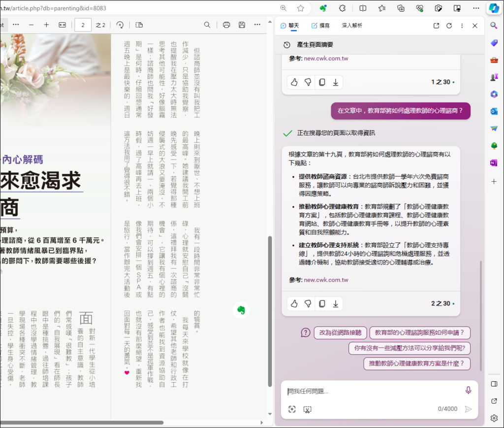The width and height of the screenshot is (504, 428).
Task: Dislike the first response with thumbs down
Action: point(308,82)
